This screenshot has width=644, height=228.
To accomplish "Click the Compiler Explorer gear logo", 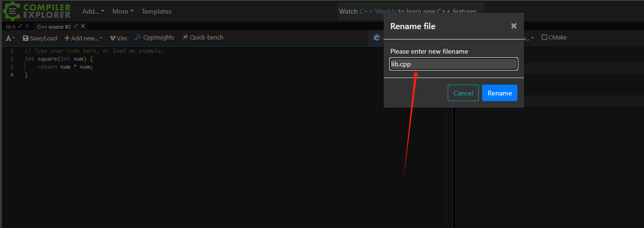I will tap(10, 11).
